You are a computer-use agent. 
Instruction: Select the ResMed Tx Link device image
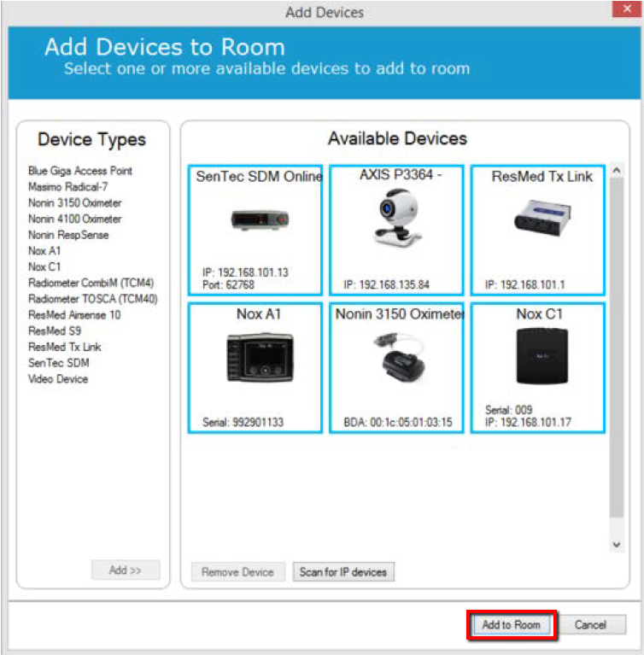pyautogui.click(x=542, y=218)
